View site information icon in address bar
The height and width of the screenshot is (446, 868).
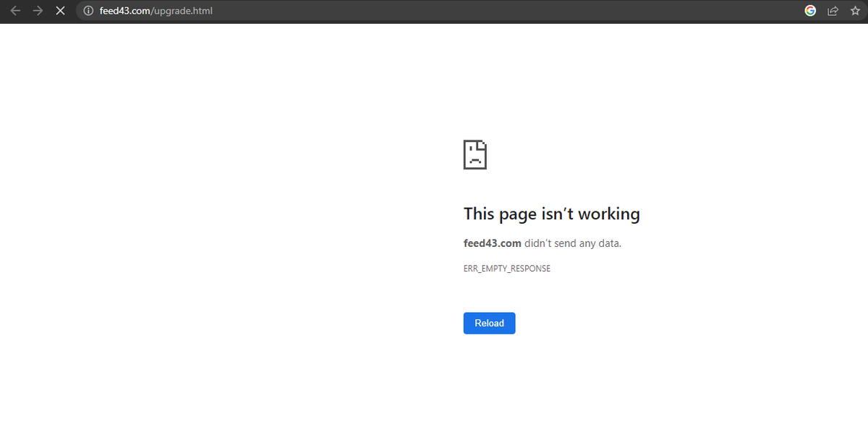(x=88, y=11)
